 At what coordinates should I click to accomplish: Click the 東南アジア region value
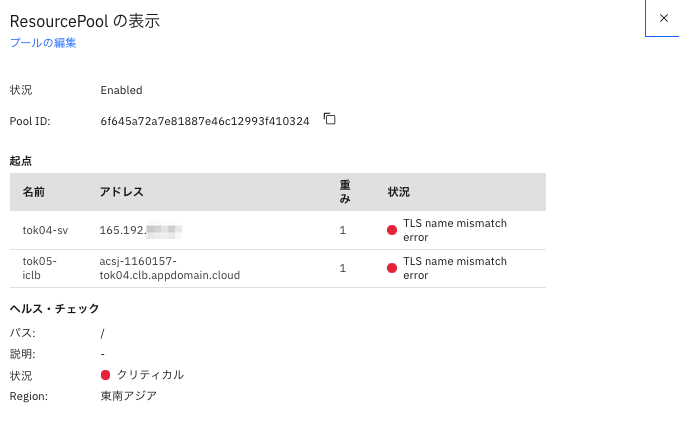point(128,396)
